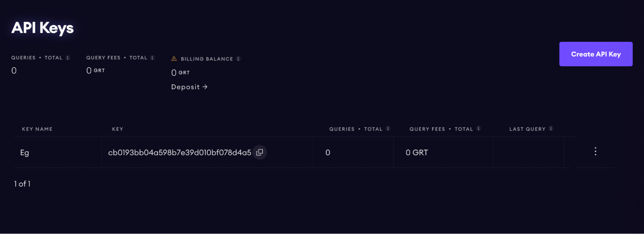
Task: Click the info icon next to Last Query
Action: 551,128
